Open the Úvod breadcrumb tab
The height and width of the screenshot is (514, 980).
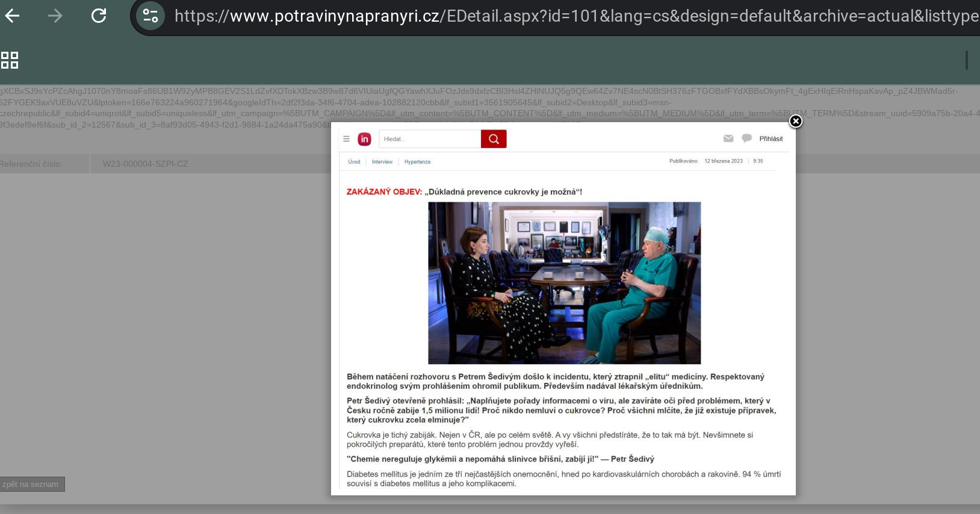point(354,162)
